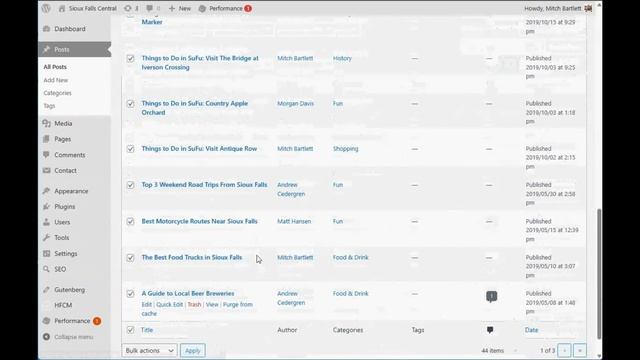Open the Comments sidebar icon
The image size is (640, 360).
coord(47,155)
